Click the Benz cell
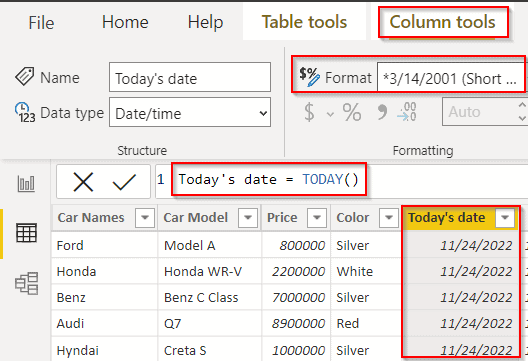 point(104,297)
